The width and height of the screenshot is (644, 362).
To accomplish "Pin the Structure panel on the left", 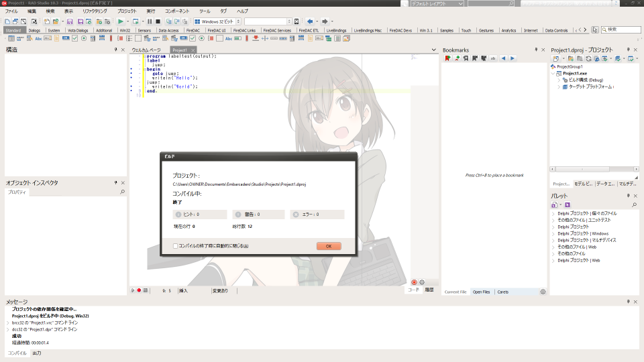I will pyautogui.click(x=115, y=50).
